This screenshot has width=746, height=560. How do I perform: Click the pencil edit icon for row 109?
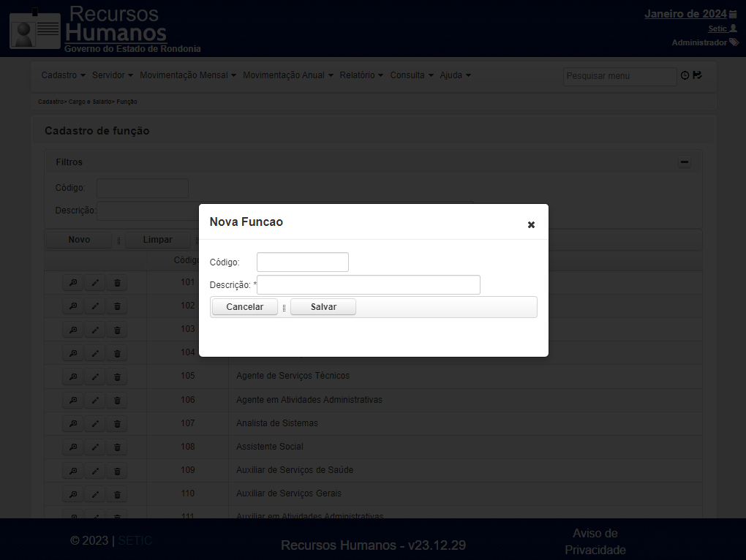[95, 471]
